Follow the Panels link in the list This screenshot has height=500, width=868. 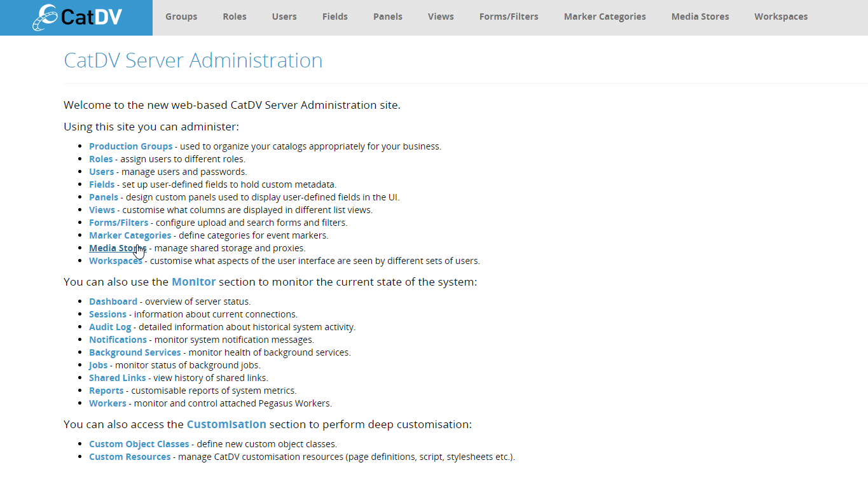pyautogui.click(x=104, y=197)
